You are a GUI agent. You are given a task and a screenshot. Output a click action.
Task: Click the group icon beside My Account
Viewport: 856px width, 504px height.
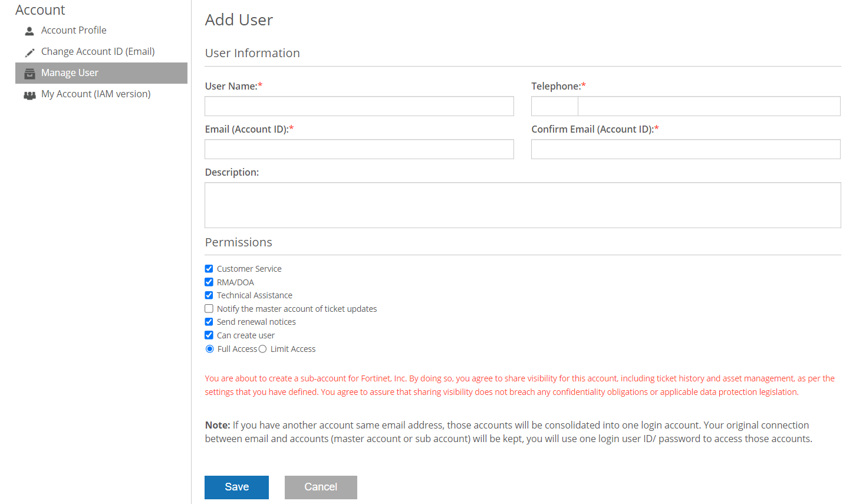tap(29, 94)
